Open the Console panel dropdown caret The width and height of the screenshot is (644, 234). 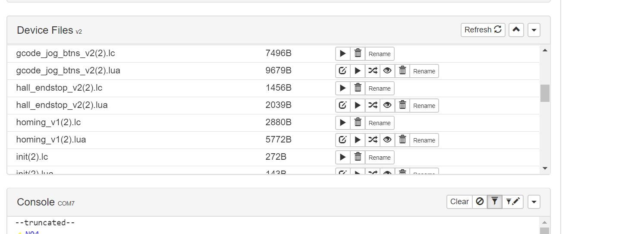534,202
